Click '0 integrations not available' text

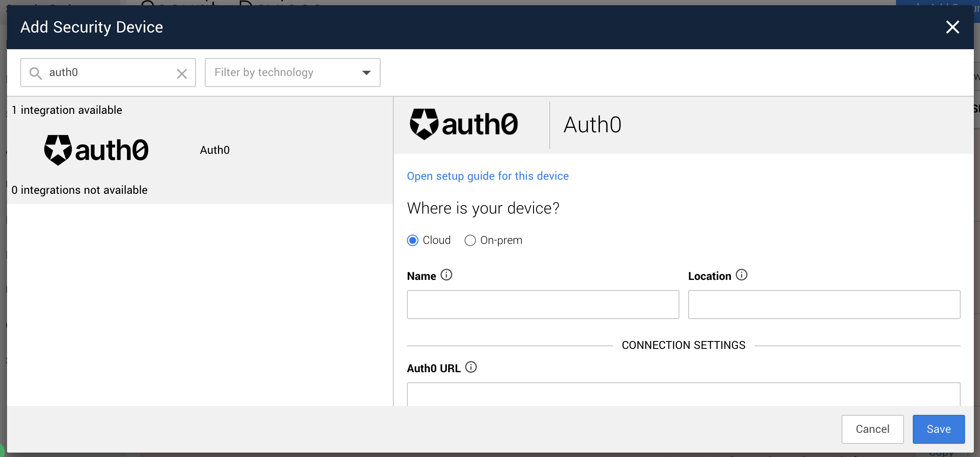point(80,190)
